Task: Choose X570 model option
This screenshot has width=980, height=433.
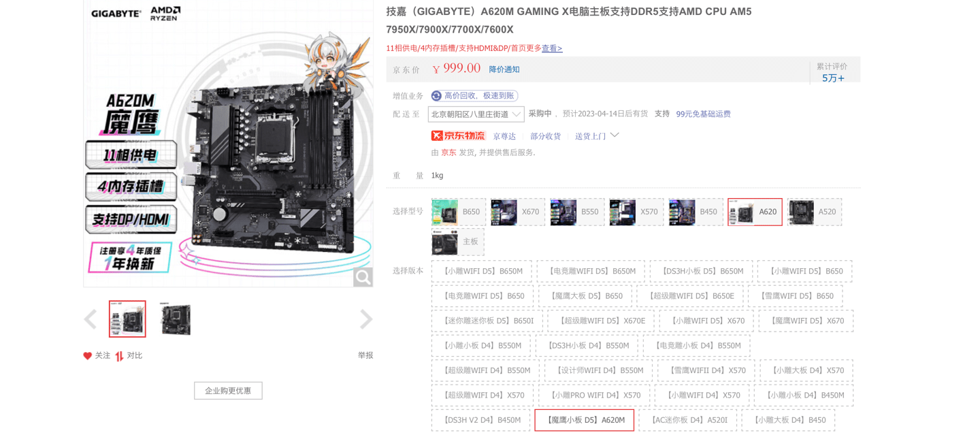Action: [x=636, y=212]
